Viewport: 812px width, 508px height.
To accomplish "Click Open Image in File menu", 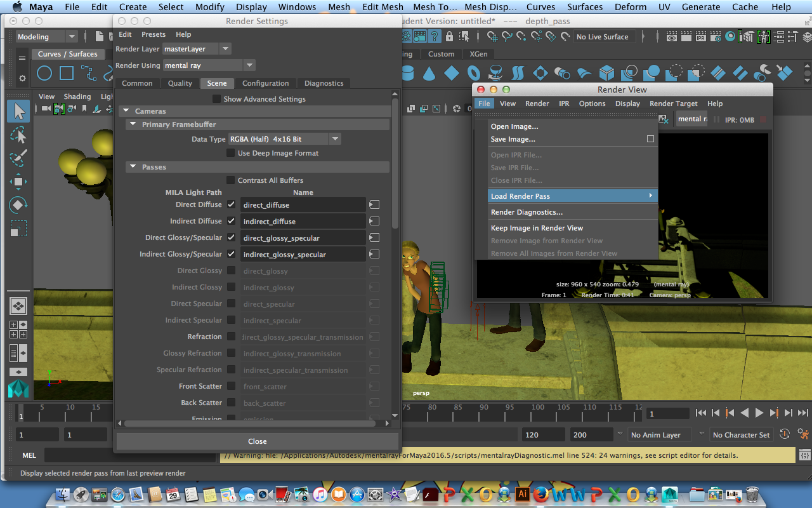I will click(514, 126).
